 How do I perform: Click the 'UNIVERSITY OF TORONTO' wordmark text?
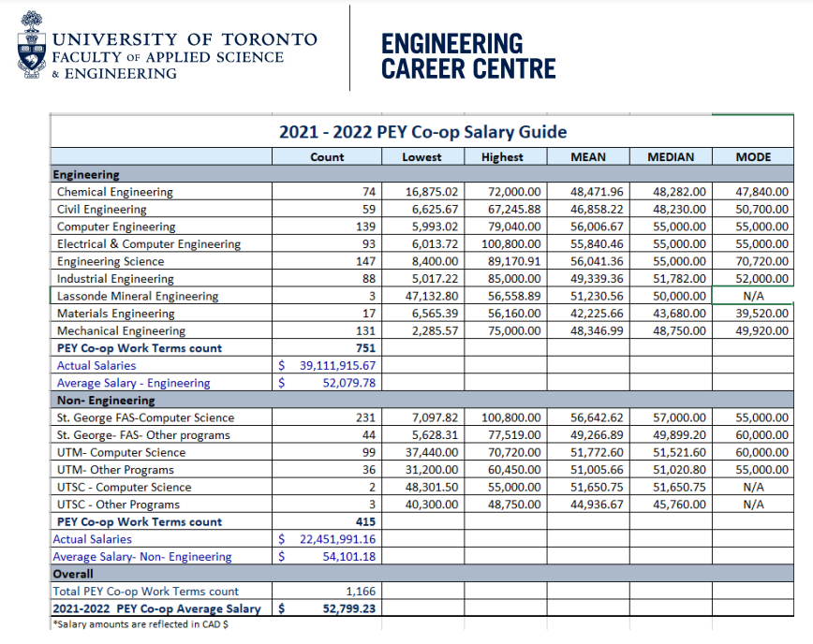pyautogui.click(x=185, y=39)
